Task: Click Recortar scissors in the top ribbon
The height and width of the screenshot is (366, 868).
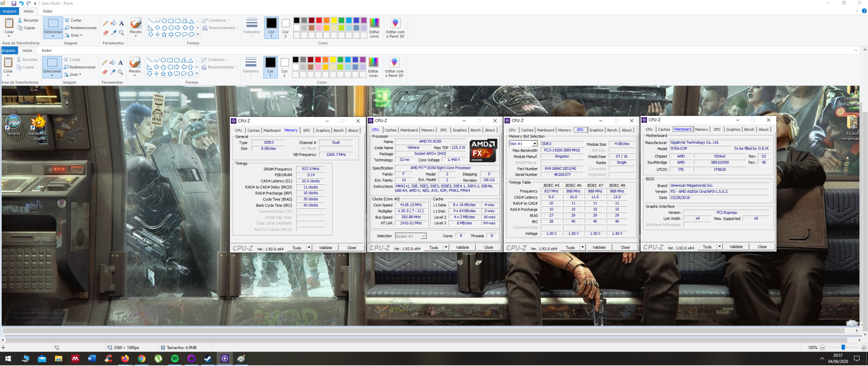Action: (28, 20)
